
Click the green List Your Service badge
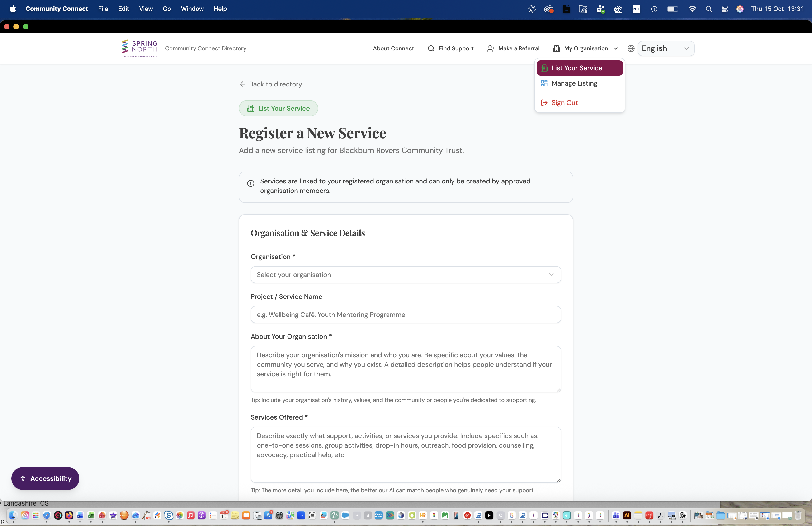point(279,108)
